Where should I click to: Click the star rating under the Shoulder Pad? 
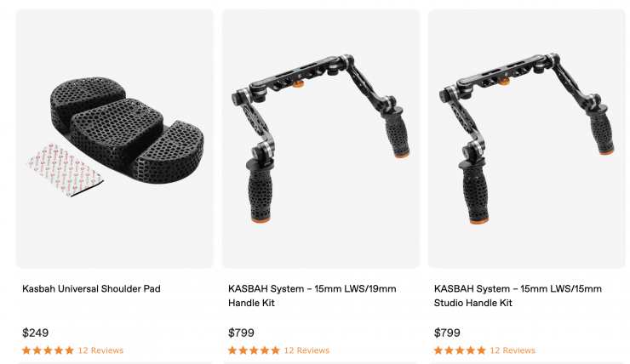pos(49,350)
